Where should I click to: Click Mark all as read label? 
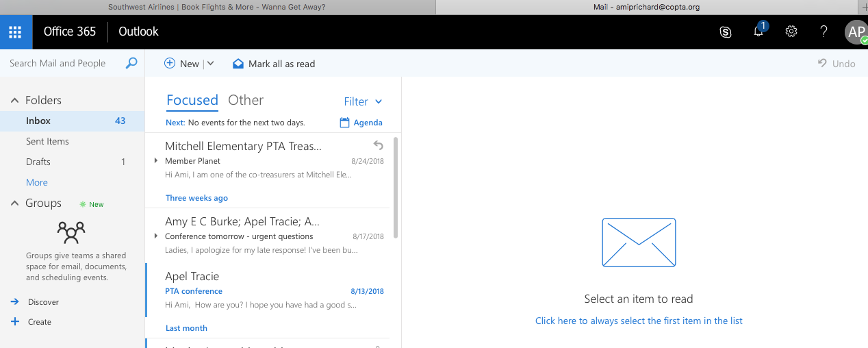tap(282, 63)
